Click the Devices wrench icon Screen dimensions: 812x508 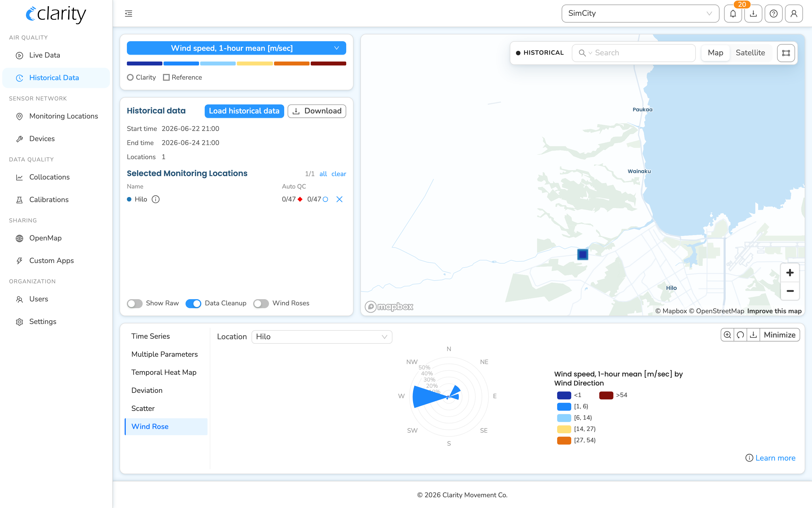[x=19, y=139]
